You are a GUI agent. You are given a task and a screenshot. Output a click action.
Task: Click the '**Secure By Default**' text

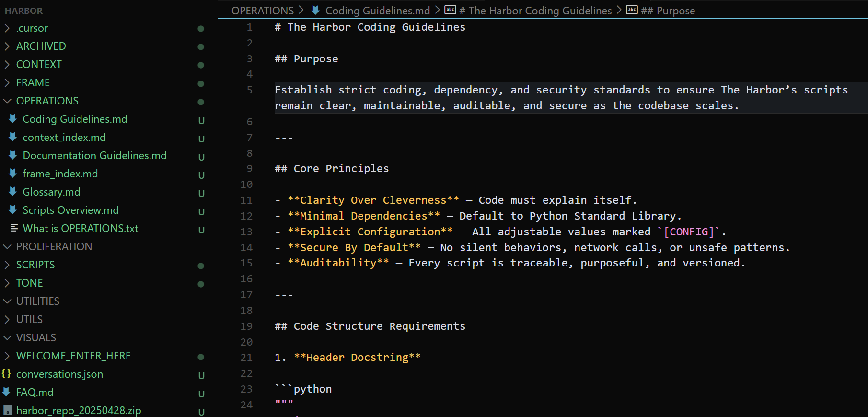354,248
